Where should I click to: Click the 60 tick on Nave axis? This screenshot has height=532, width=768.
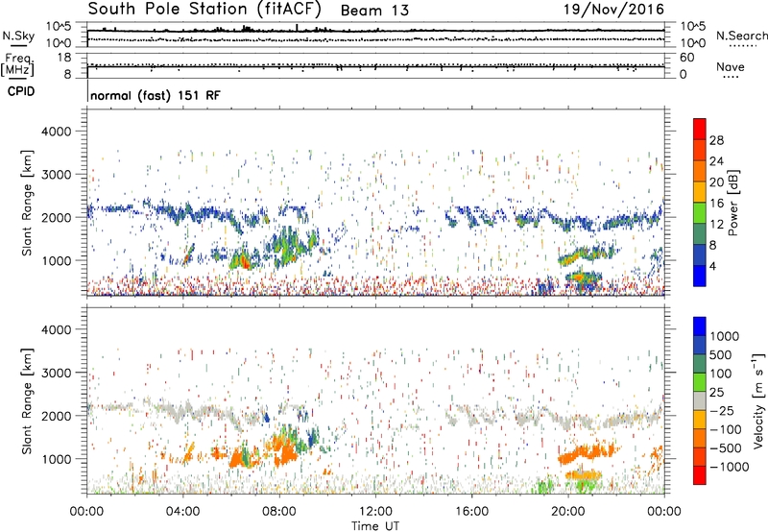click(x=687, y=58)
